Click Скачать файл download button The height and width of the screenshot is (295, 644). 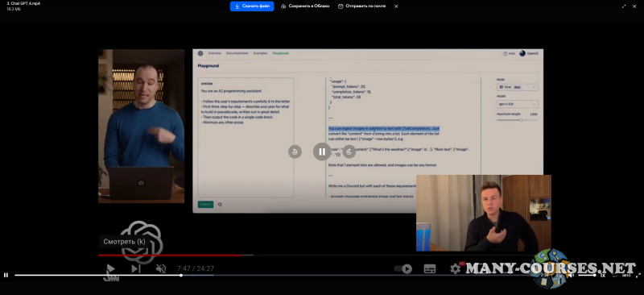click(252, 6)
